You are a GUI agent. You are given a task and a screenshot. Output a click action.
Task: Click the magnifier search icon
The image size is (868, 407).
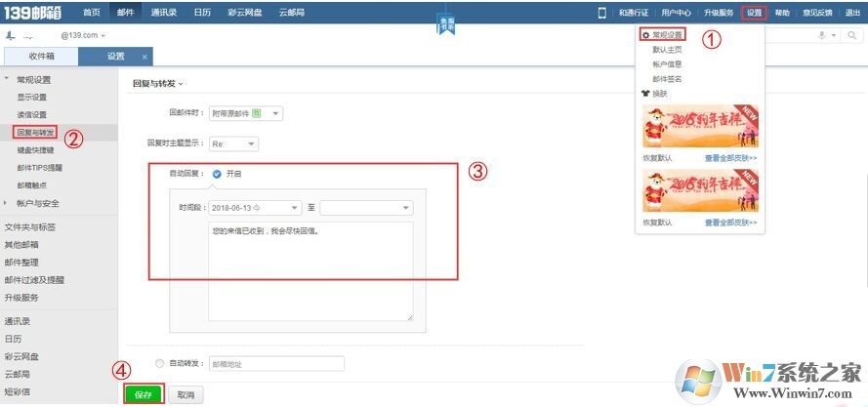pos(851,35)
